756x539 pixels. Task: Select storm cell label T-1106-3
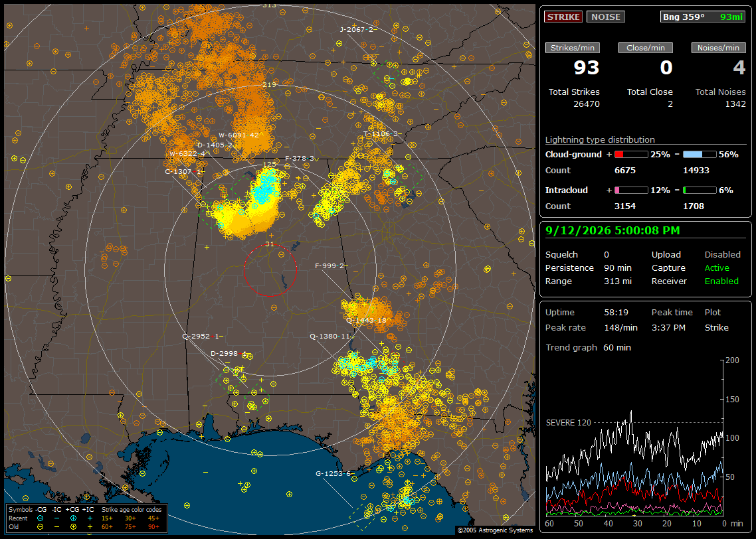pyautogui.click(x=381, y=134)
